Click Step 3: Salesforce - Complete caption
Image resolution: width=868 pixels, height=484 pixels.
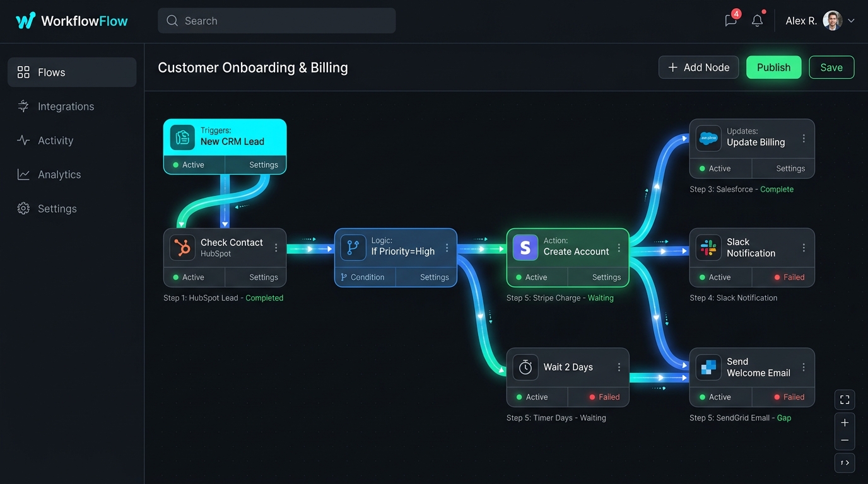click(742, 189)
